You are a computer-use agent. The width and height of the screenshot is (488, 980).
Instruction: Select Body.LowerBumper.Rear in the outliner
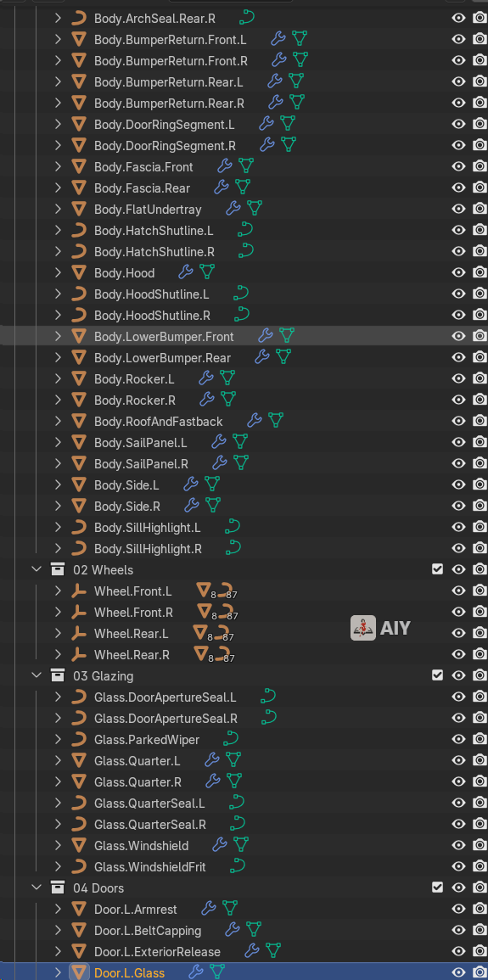click(x=162, y=358)
